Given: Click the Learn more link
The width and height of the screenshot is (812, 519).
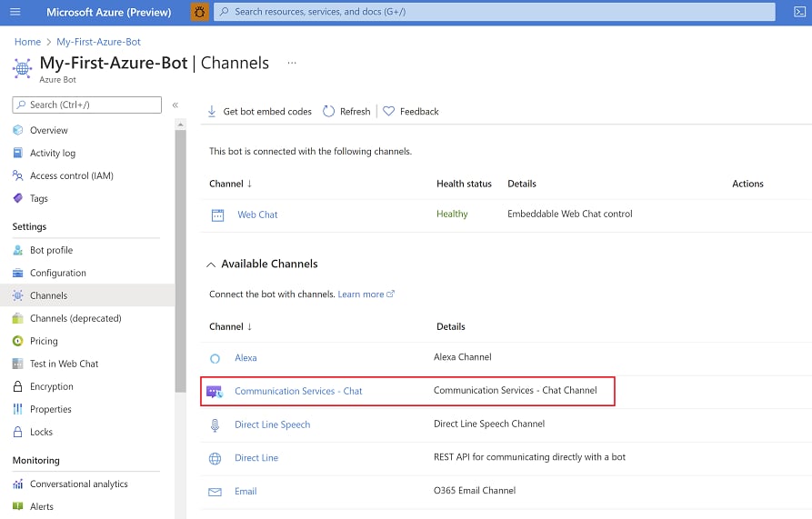Looking at the screenshot, I should click(366, 294).
